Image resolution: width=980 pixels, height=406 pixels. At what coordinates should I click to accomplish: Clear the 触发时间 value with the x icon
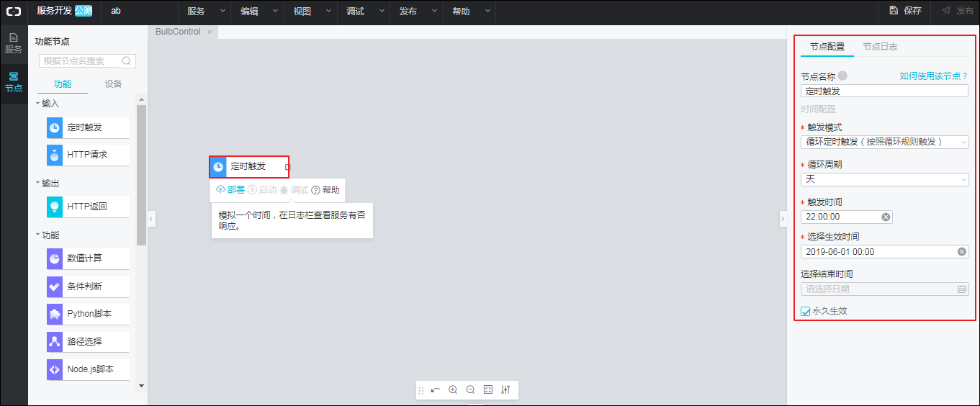[x=886, y=217]
